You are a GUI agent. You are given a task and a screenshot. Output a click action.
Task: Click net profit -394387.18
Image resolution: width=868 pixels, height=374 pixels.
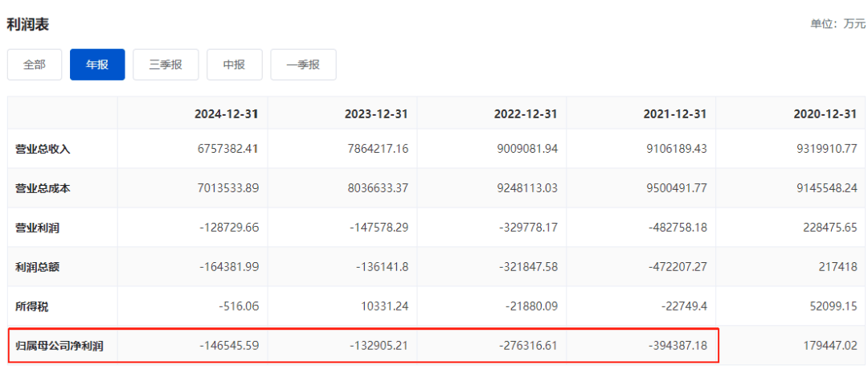tap(678, 346)
